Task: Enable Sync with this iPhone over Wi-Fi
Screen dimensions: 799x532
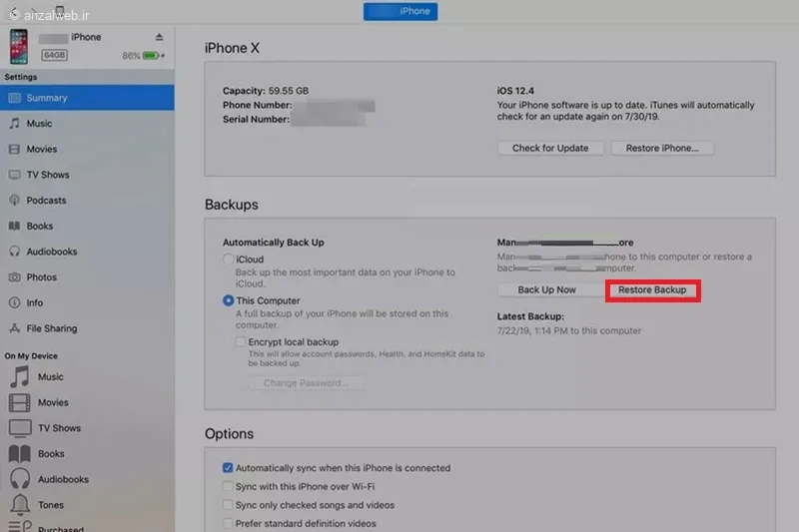Action: 228,486
